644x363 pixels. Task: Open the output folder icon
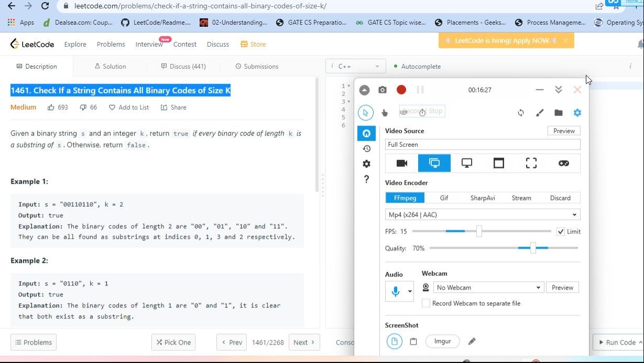[559, 113]
